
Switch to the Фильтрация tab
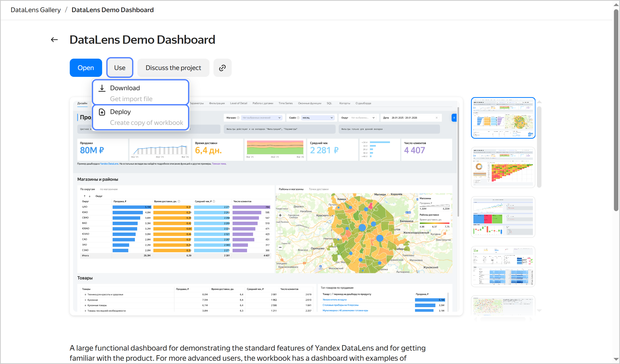pyautogui.click(x=217, y=103)
